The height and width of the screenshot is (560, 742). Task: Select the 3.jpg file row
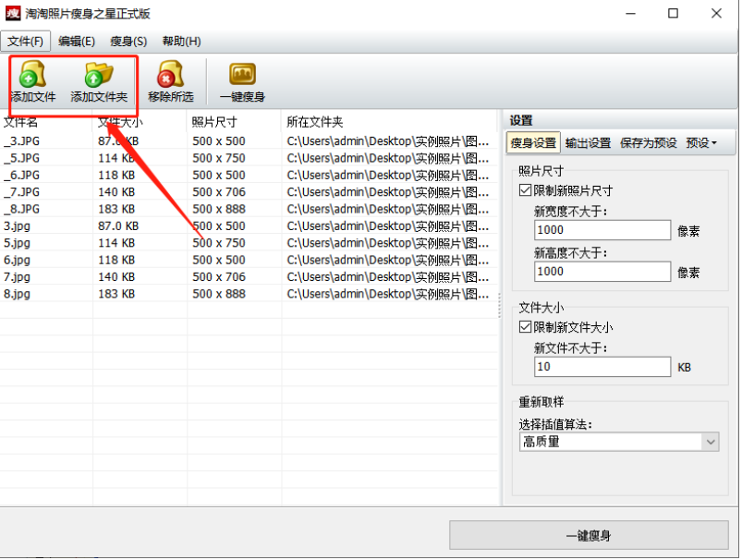click(249, 226)
